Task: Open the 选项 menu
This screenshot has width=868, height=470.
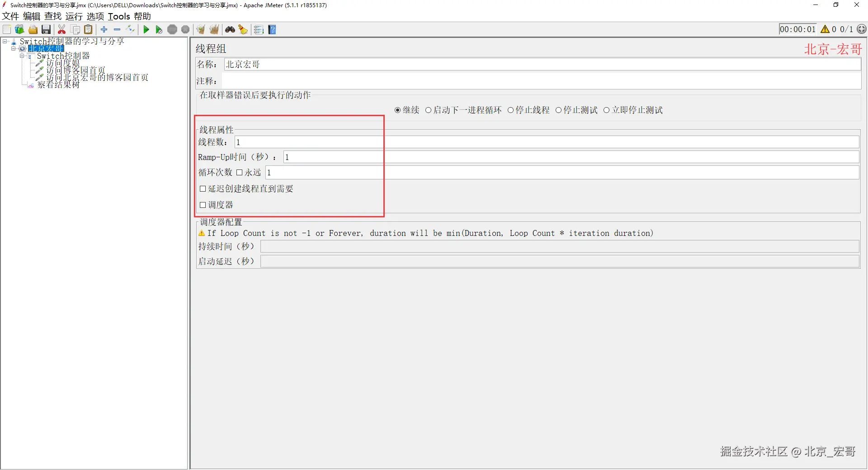Action: point(95,16)
